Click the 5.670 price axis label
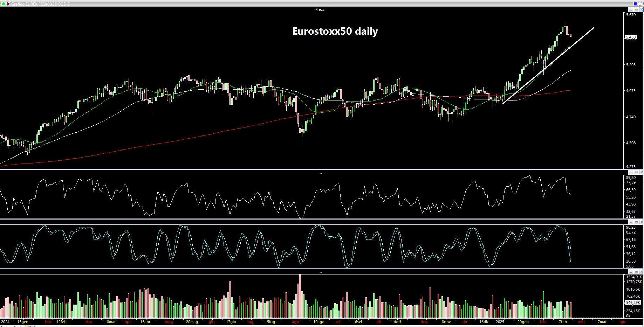 tap(631, 15)
